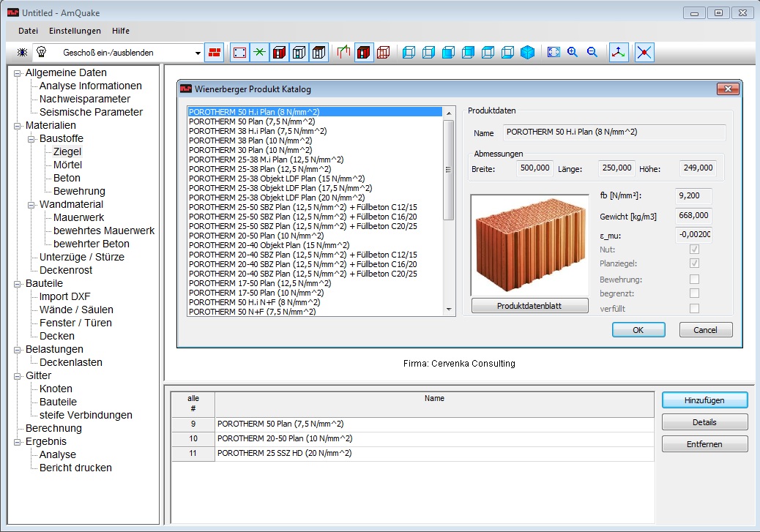
Task: Toggle the begrenzt checkbox
Action: coord(695,293)
